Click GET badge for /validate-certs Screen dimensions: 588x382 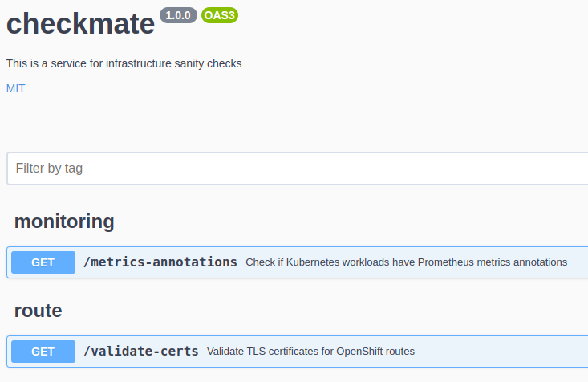[43, 352]
